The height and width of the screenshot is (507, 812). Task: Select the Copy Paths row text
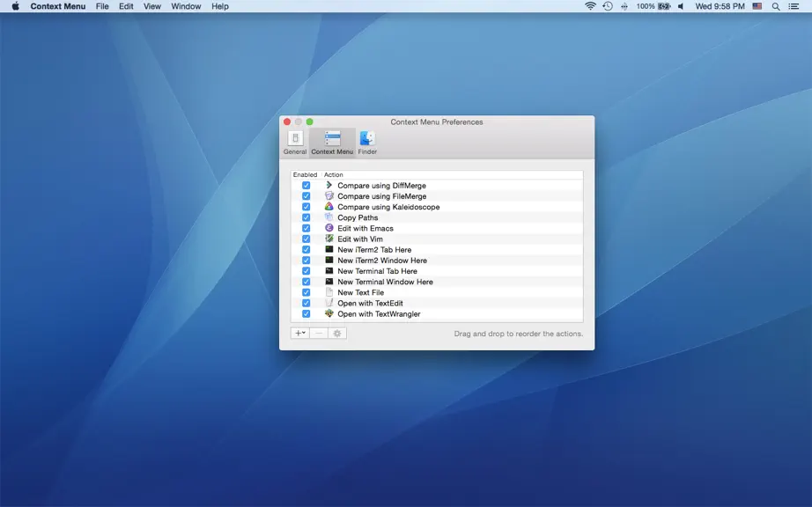pyautogui.click(x=358, y=217)
